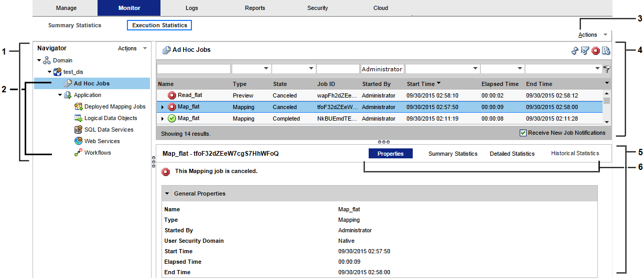This screenshot has width=644, height=280.
Task: Click the view logs document-with-clock icon
Action: pyautogui.click(x=606, y=50)
